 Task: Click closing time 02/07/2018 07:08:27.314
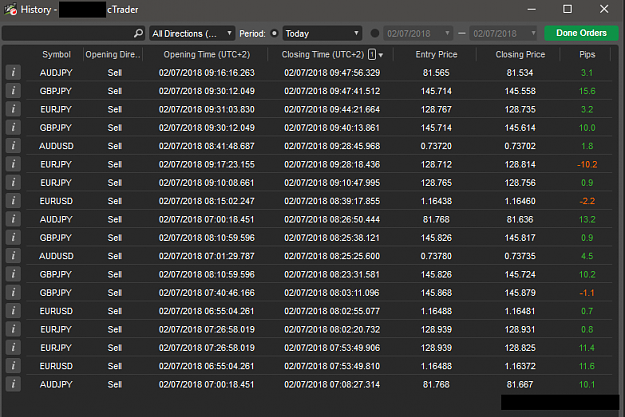pyautogui.click(x=332, y=384)
